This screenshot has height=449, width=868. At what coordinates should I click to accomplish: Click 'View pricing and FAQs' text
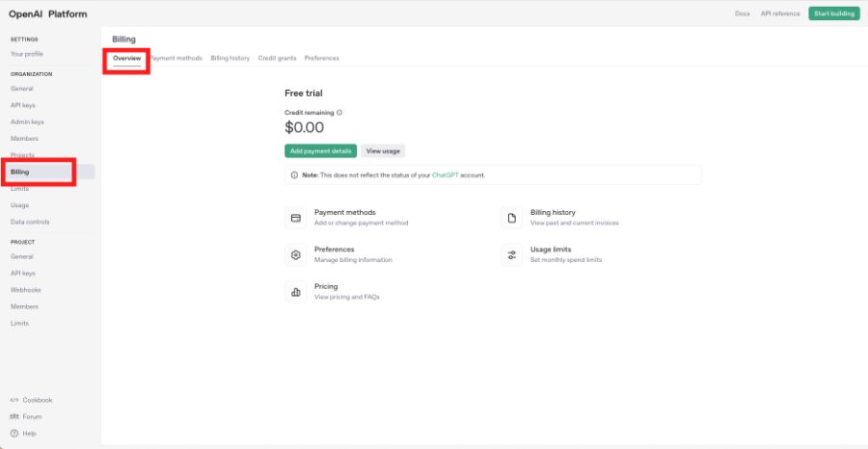(x=347, y=297)
